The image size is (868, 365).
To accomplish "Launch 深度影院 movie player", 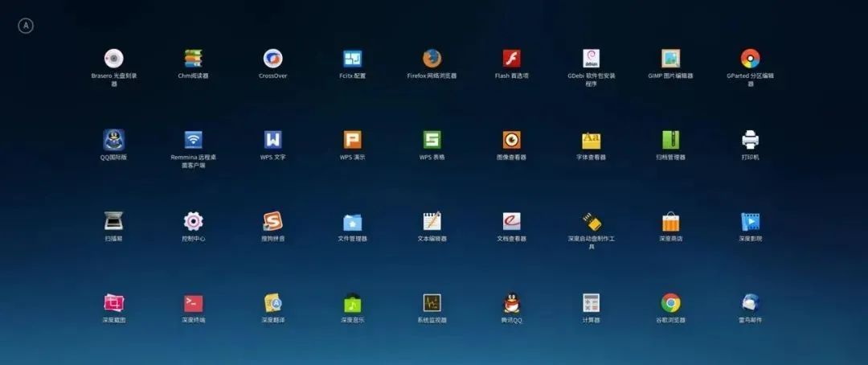I will click(x=750, y=222).
